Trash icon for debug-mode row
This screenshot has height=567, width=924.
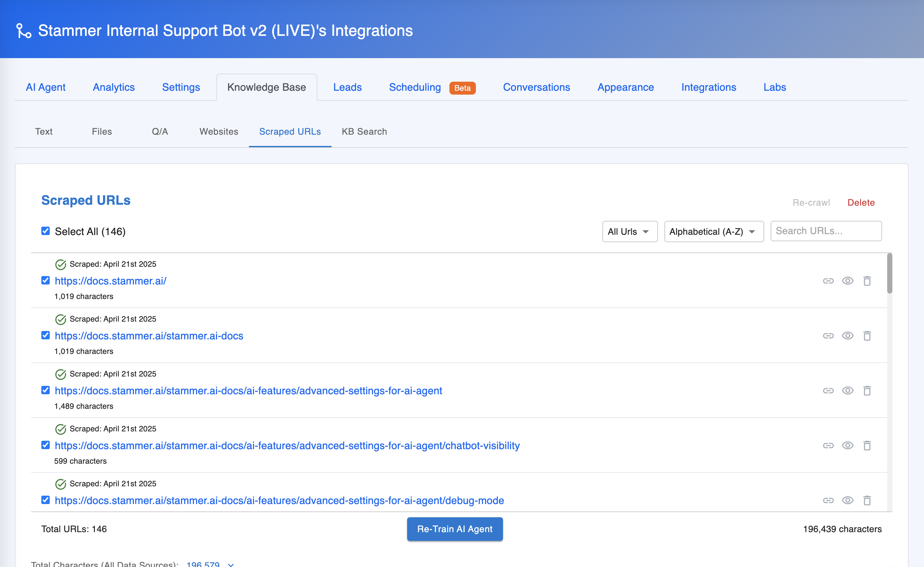[x=867, y=500]
